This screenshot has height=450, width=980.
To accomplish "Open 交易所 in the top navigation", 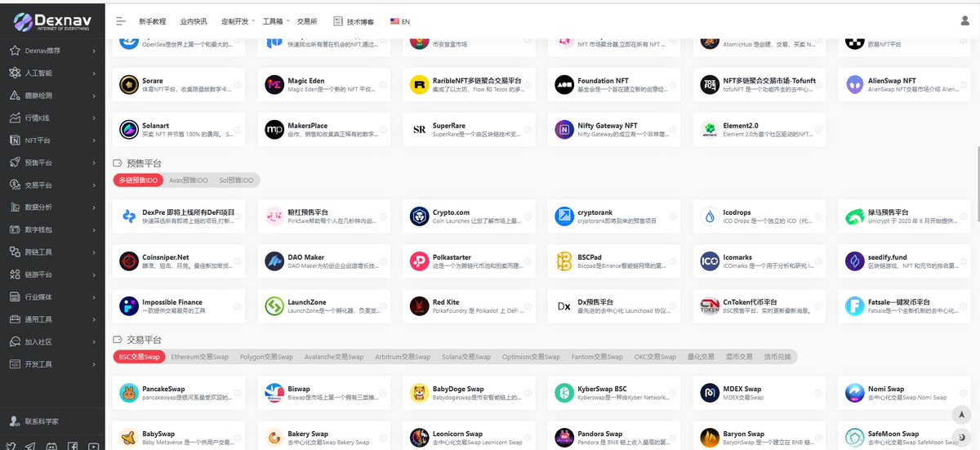I will pos(307,21).
